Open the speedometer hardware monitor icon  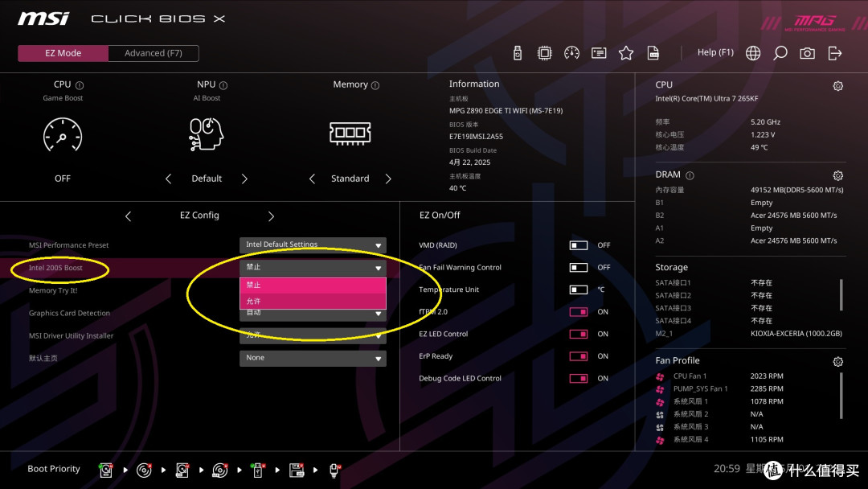pos(571,53)
